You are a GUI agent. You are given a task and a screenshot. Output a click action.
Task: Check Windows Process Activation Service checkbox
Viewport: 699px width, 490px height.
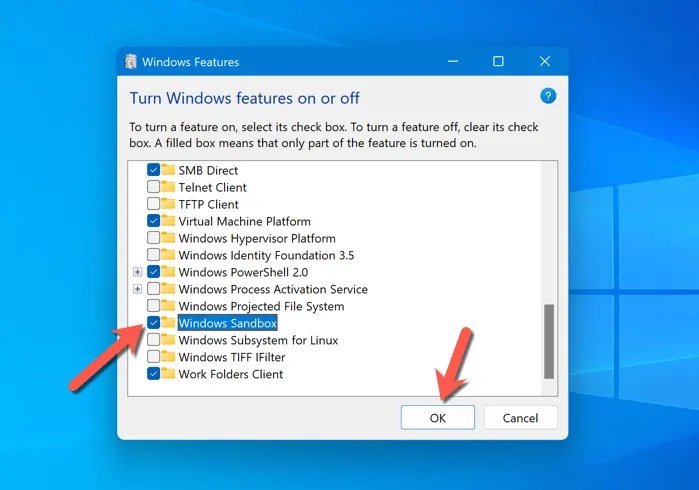153,288
